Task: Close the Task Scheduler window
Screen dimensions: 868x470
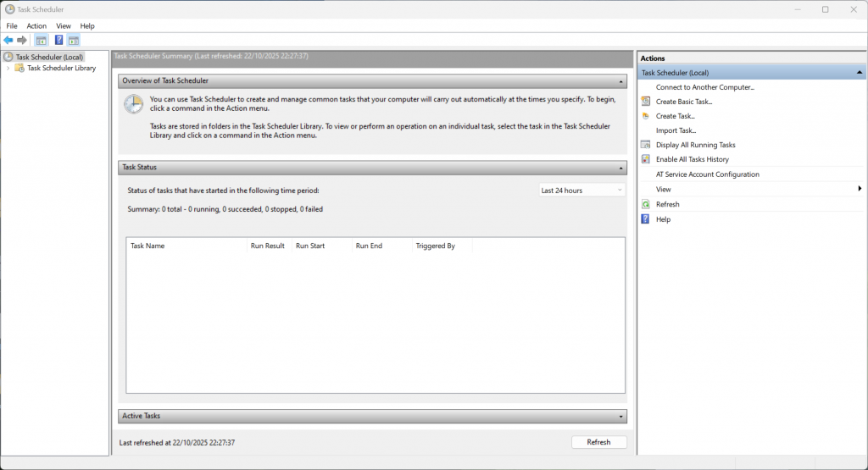Action: pos(853,9)
